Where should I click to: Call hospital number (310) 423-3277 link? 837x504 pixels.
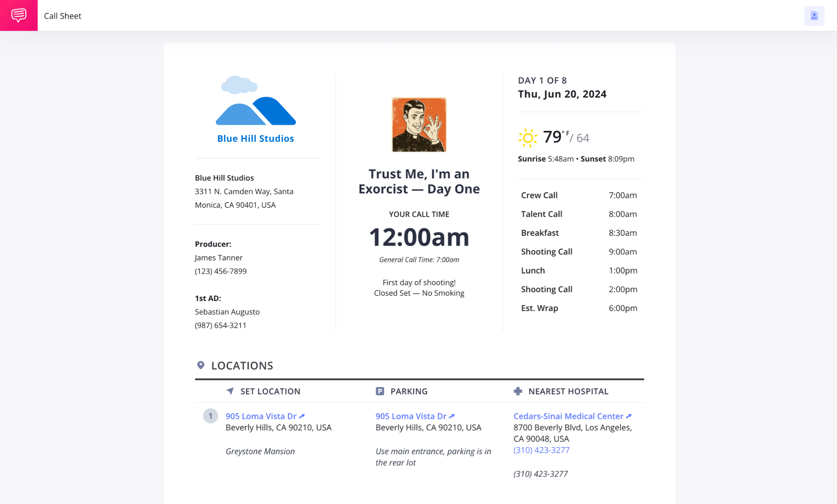[541, 450]
